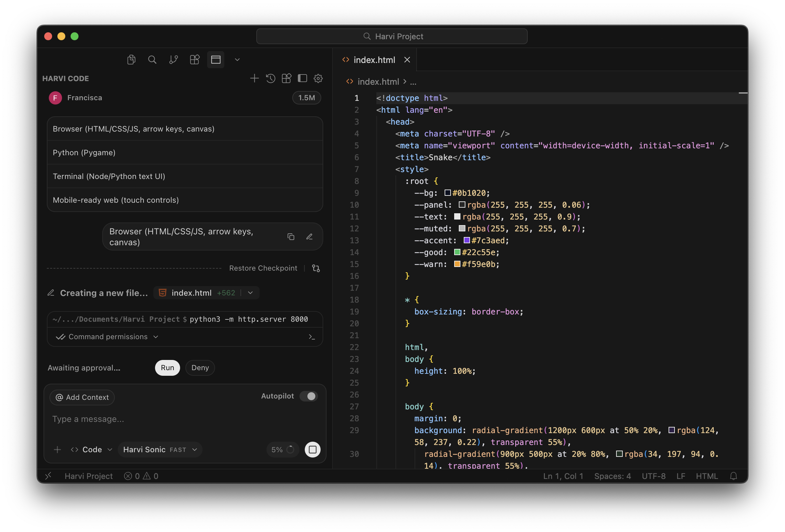Choose the Python (Pygame) option
785x532 pixels.
[x=185, y=153]
